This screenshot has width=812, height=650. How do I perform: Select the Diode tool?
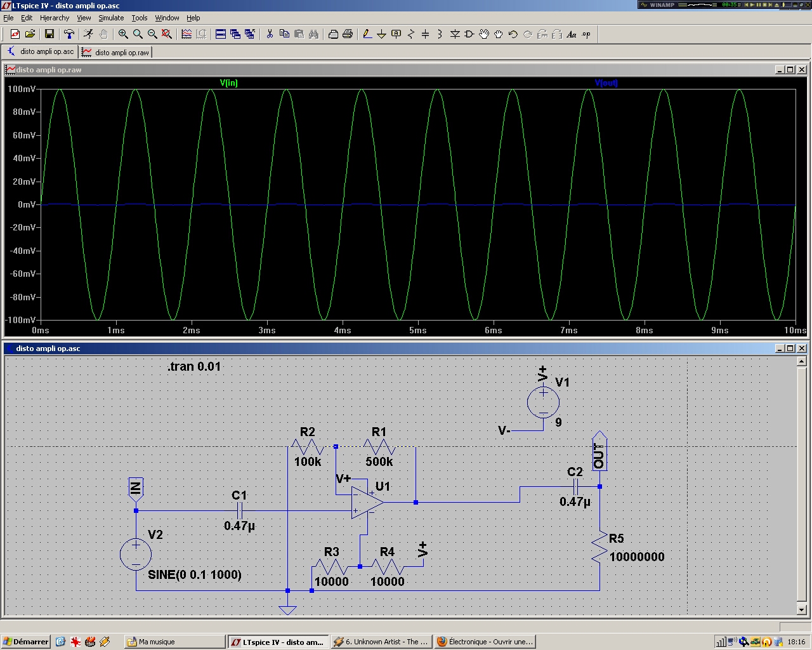pos(455,34)
